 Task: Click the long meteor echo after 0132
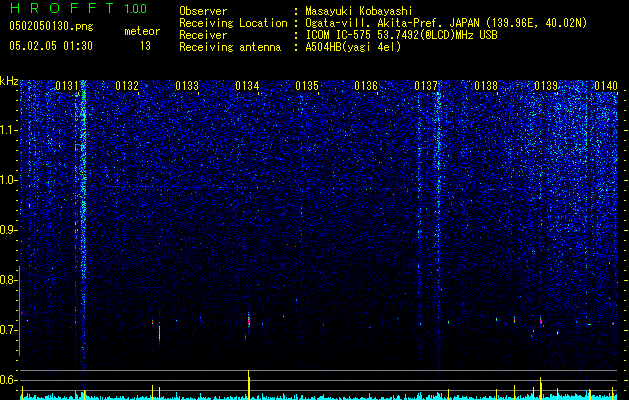click(x=160, y=335)
